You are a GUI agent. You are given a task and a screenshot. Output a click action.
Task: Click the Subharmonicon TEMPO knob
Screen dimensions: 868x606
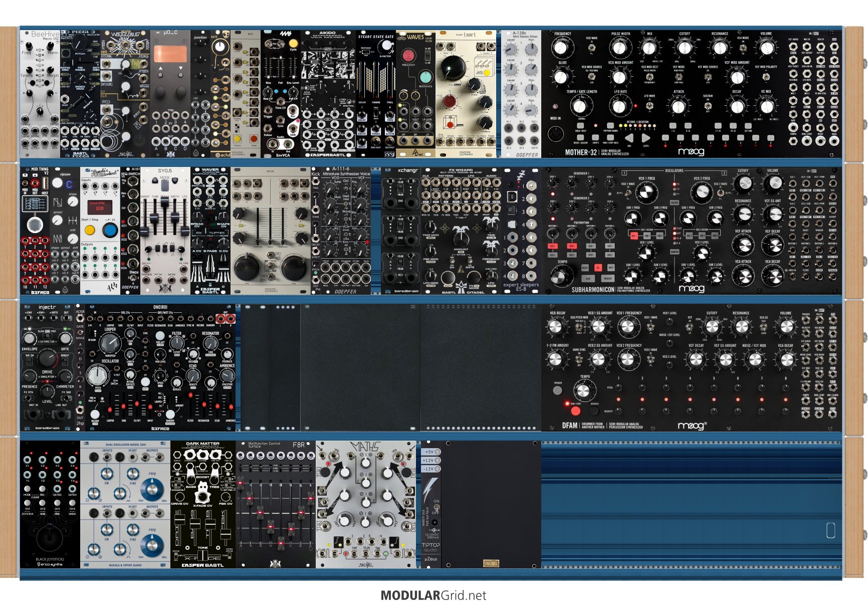click(562, 276)
